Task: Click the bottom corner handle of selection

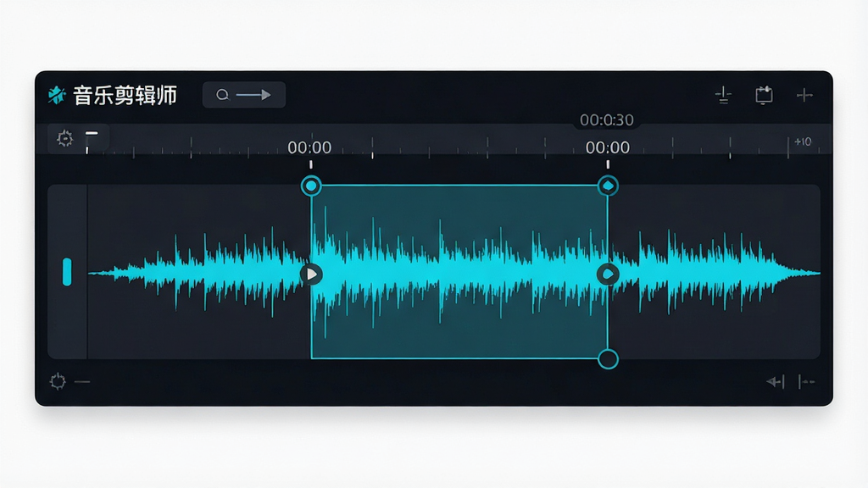Action: [x=608, y=359]
